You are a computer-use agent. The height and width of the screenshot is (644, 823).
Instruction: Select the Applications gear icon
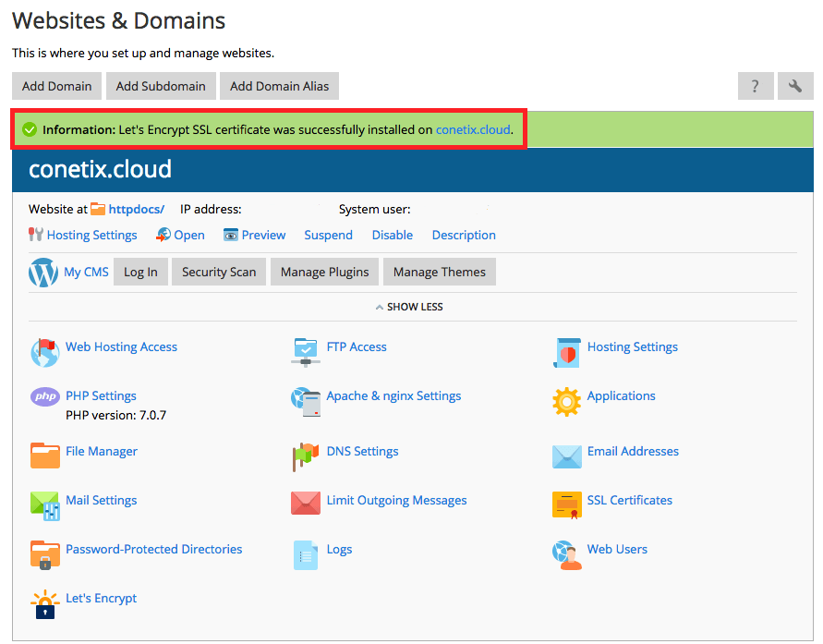(x=566, y=400)
